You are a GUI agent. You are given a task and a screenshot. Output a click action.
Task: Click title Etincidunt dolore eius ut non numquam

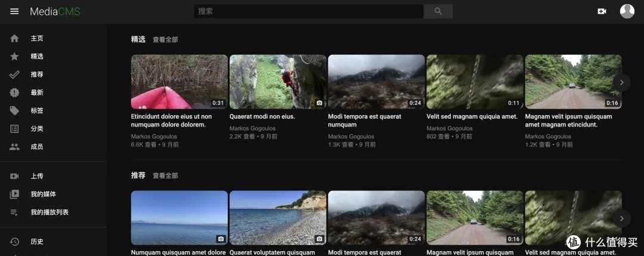[172, 121]
